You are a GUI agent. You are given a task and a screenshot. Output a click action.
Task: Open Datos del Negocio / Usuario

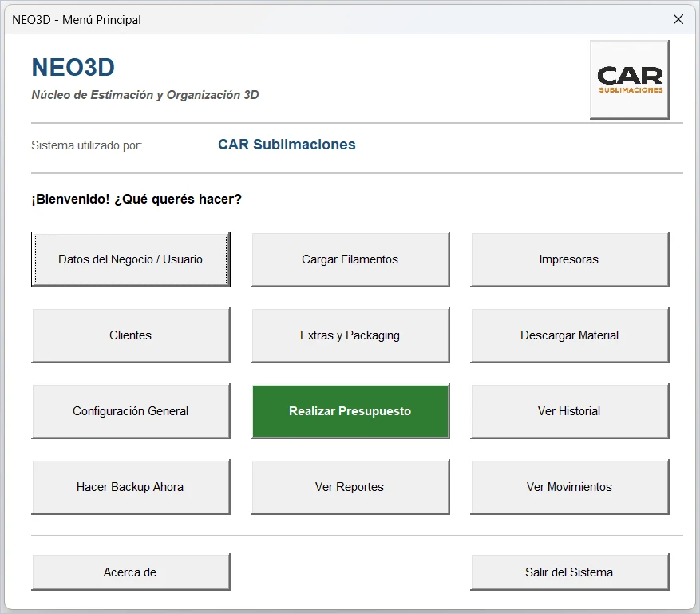131,259
